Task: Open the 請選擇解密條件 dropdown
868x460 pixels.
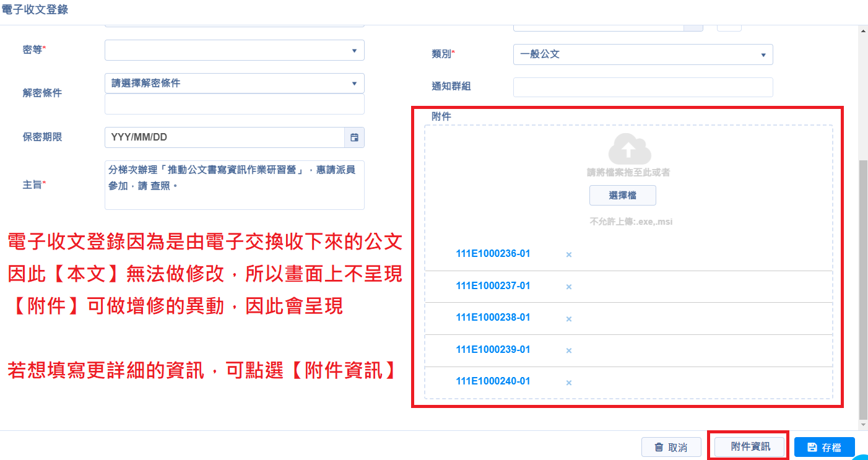Action: click(x=235, y=83)
